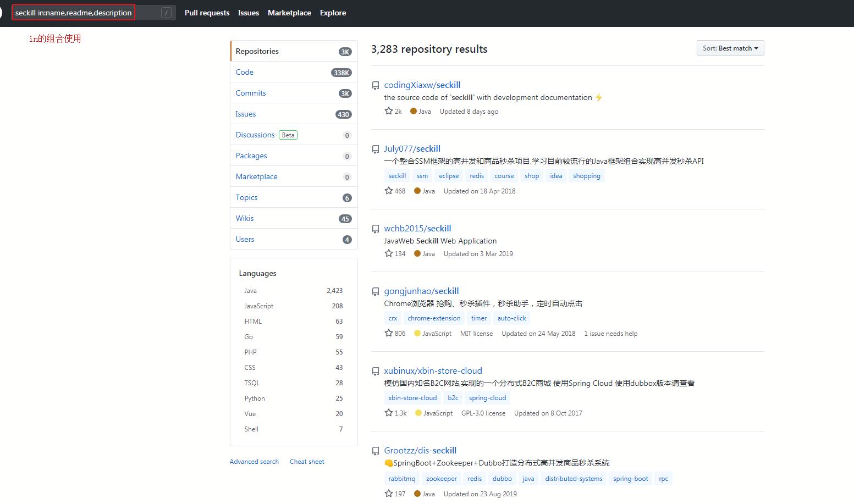Filter results by Python language

(x=294, y=398)
